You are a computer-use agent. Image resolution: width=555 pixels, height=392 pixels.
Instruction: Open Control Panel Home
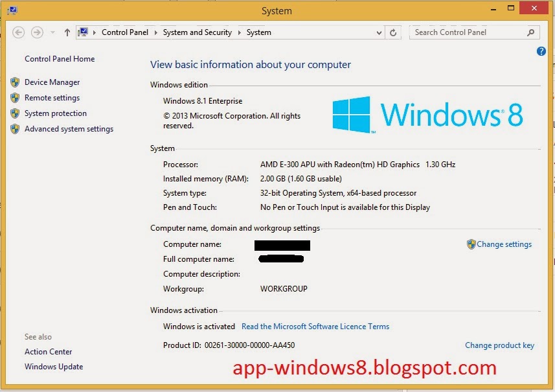(x=60, y=59)
